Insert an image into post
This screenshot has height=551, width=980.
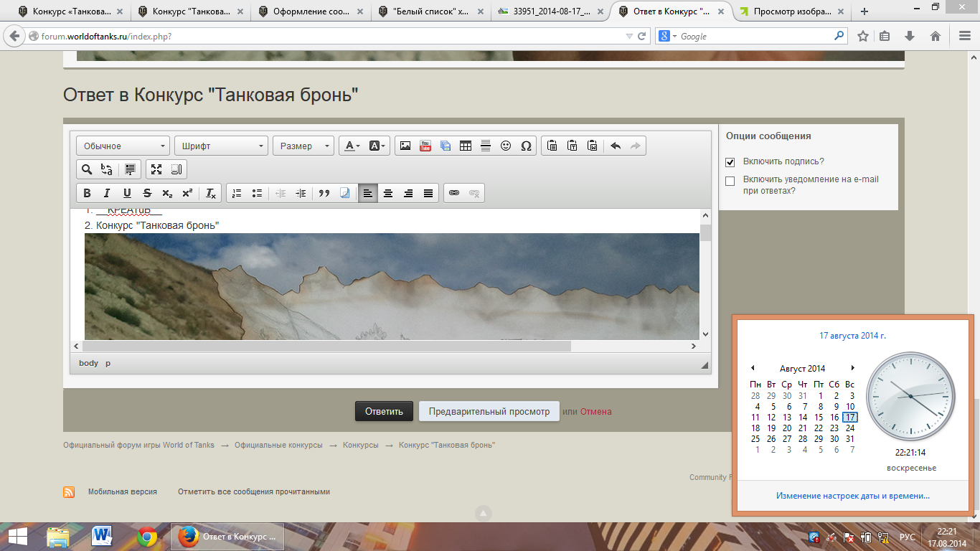coord(405,146)
